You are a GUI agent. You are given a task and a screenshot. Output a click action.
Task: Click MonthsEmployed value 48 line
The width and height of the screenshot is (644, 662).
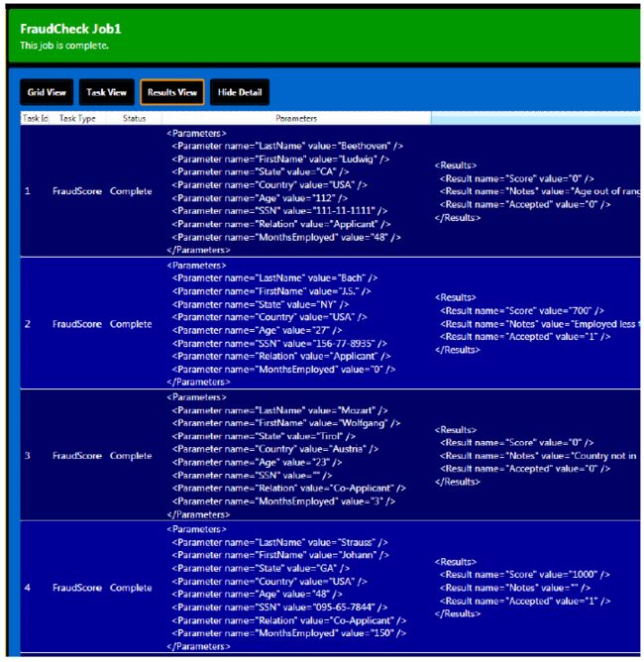point(286,237)
